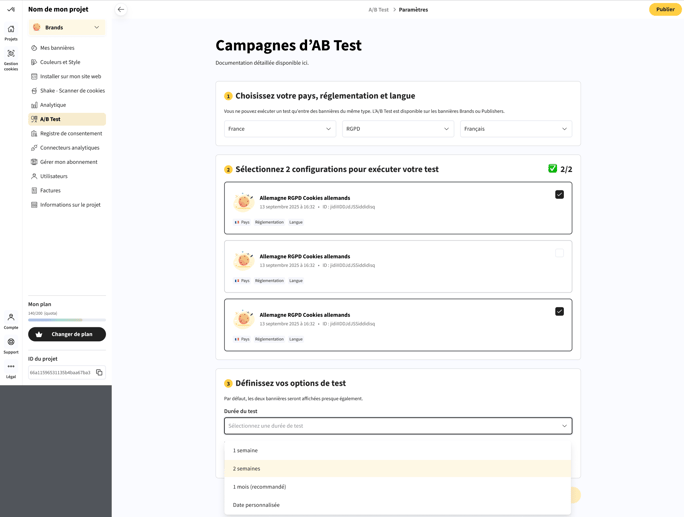The height and width of the screenshot is (517, 684).
Task: Select 2 semaines duration option
Action: (x=398, y=469)
